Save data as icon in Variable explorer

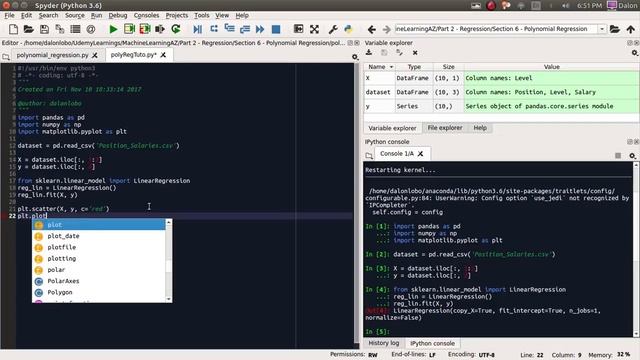click(384, 52)
